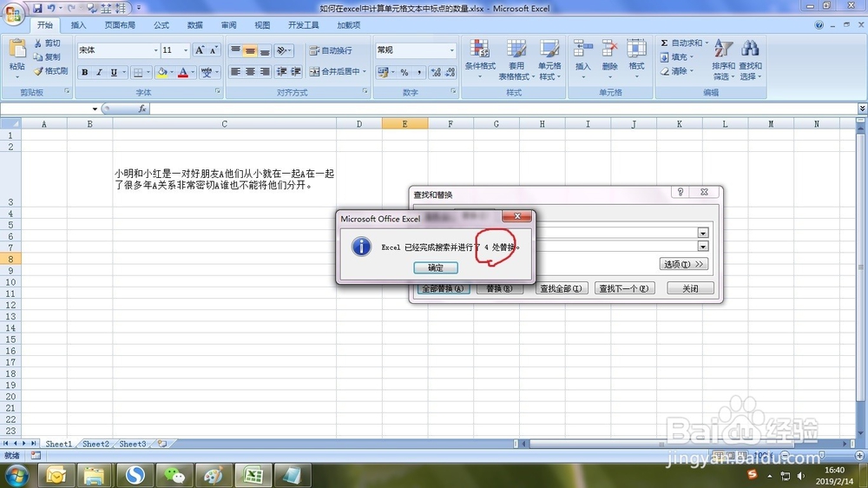Image resolution: width=868 pixels, height=488 pixels.
Task: Click Sort and Filter (排序和筛选)
Action: point(723,59)
